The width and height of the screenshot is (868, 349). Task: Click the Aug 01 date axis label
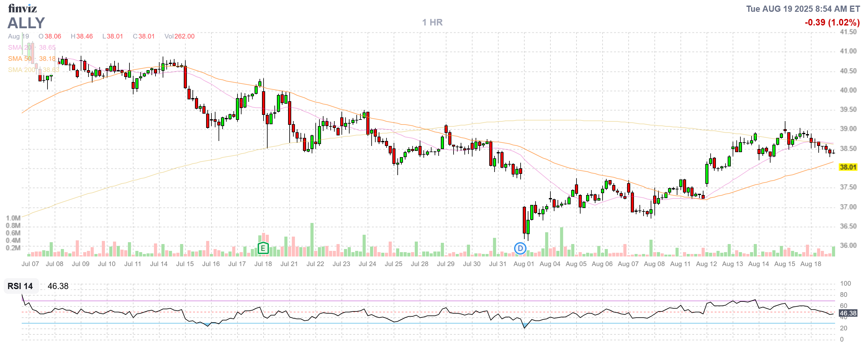pos(524,264)
